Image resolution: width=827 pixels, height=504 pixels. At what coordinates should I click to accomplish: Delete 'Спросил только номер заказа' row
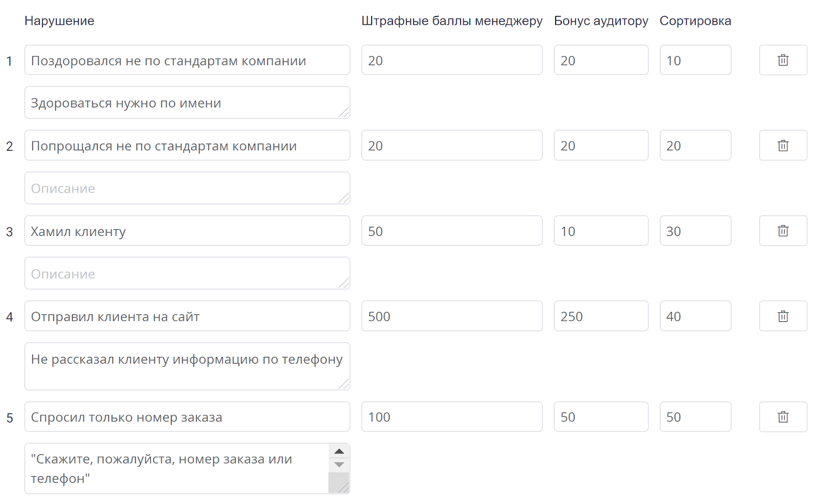point(783,417)
